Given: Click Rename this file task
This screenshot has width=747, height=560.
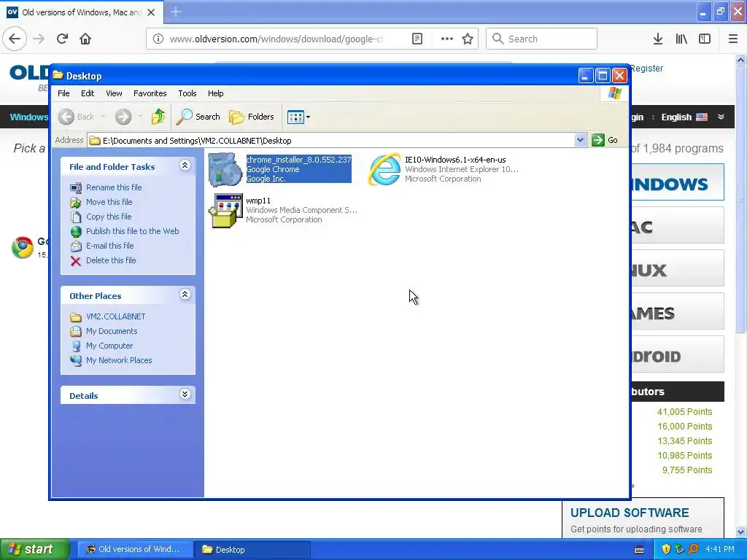Looking at the screenshot, I should (114, 187).
